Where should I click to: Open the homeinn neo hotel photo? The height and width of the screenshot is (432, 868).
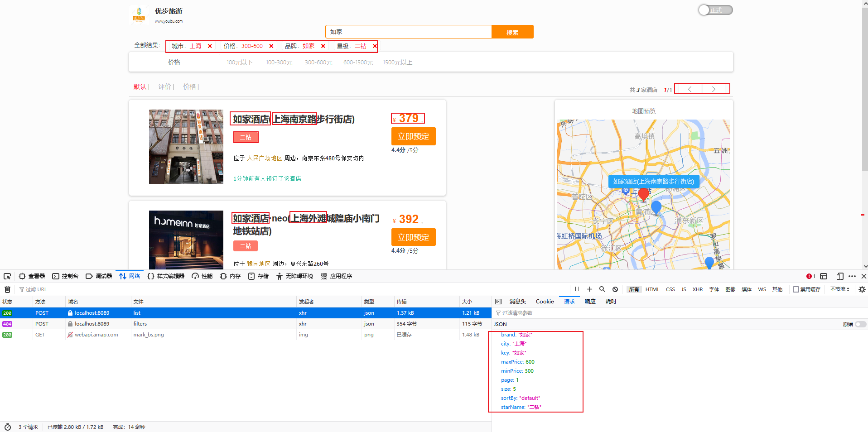186,240
